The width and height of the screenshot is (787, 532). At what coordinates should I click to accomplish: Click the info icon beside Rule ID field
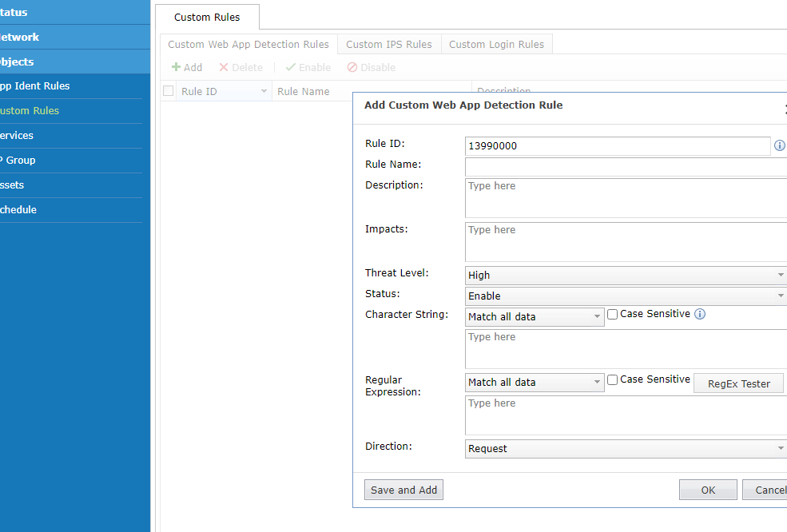click(780, 145)
